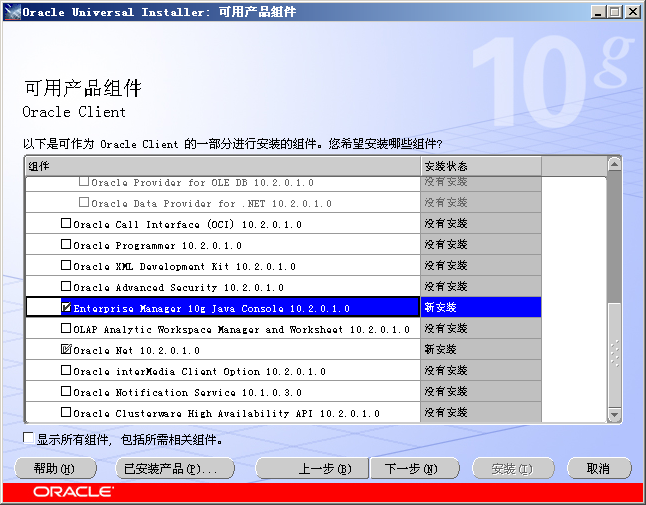Viewport: 646px width, 505px height.
Task: Minimize the installer window
Action: click(x=598, y=12)
